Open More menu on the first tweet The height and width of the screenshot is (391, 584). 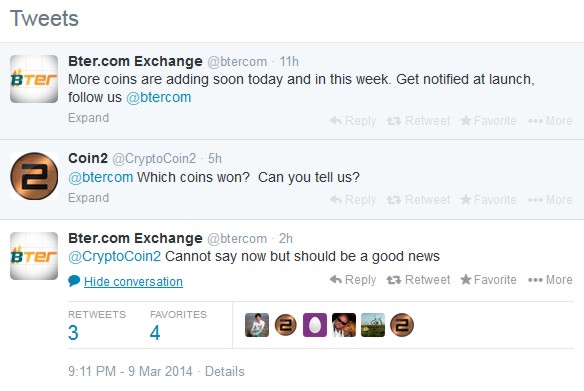click(x=550, y=121)
